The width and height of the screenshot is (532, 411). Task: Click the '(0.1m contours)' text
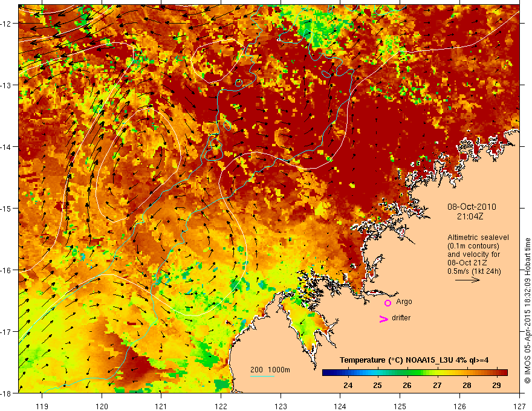pos(473,246)
